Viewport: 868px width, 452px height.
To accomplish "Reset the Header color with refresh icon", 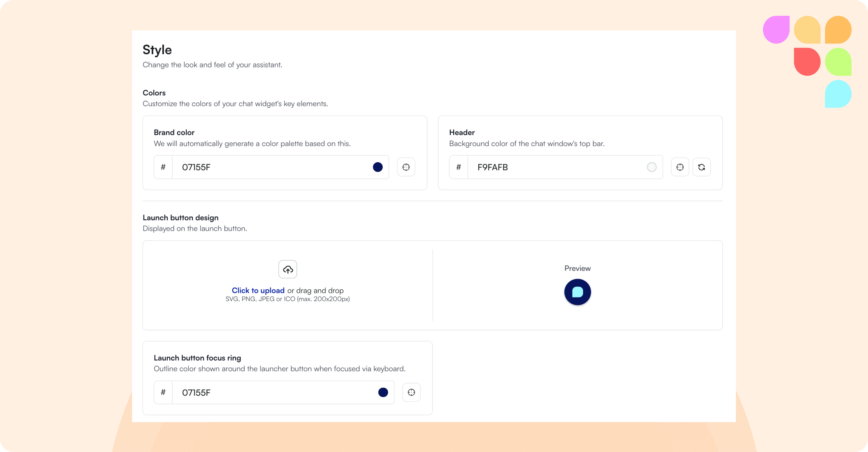I will tap(701, 167).
